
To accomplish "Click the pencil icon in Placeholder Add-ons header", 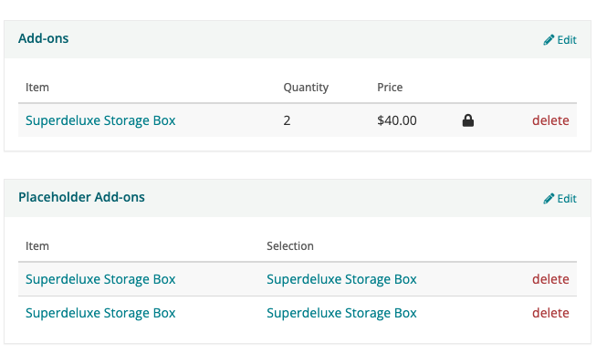I will click(x=549, y=199).
